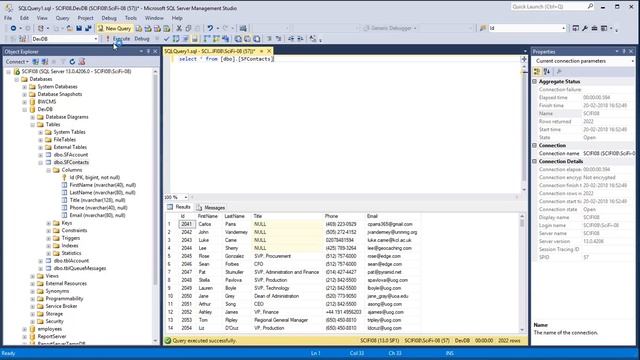
Task: Expand the Keys folder node
Action: click(x=49, y=223)
